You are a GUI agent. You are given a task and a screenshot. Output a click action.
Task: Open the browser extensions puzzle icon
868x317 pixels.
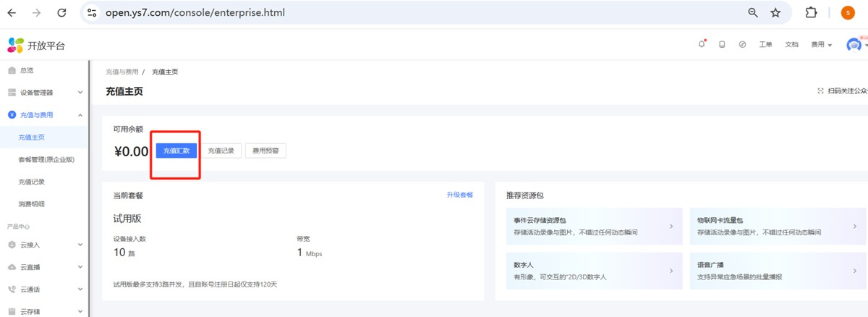[811, 12]
